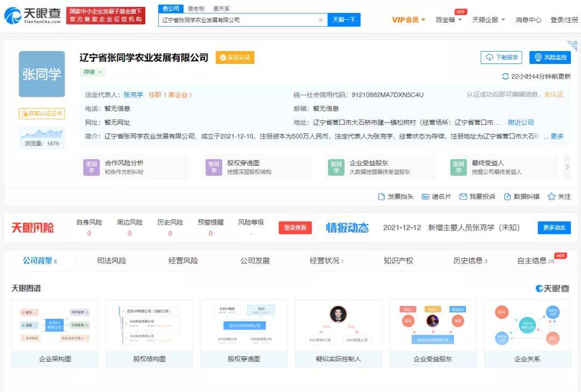Open the VIP会员 dropdown menu

coord(408,20)
